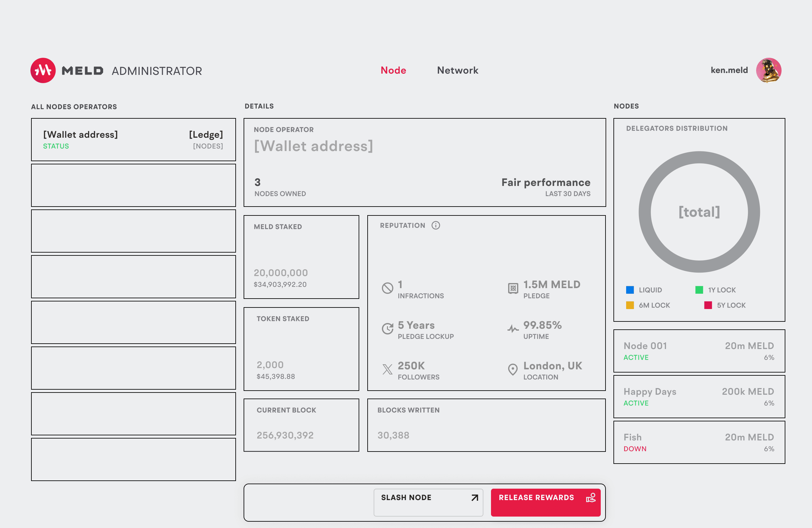Open the Node tab
Image resolution: width=812 pixels, height=528 pixels.
pyautogui.click(x=393, y=70)
